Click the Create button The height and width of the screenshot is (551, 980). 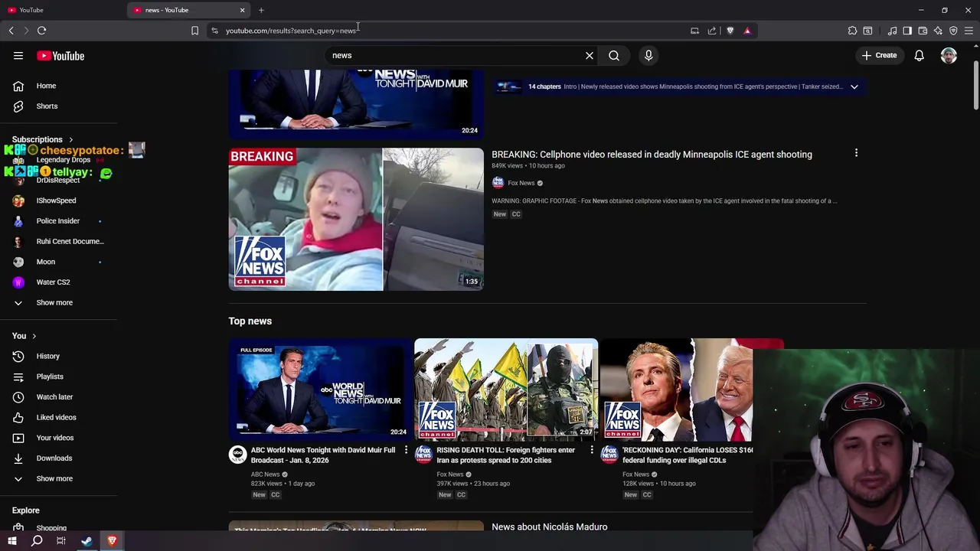(x=879, y=55)
